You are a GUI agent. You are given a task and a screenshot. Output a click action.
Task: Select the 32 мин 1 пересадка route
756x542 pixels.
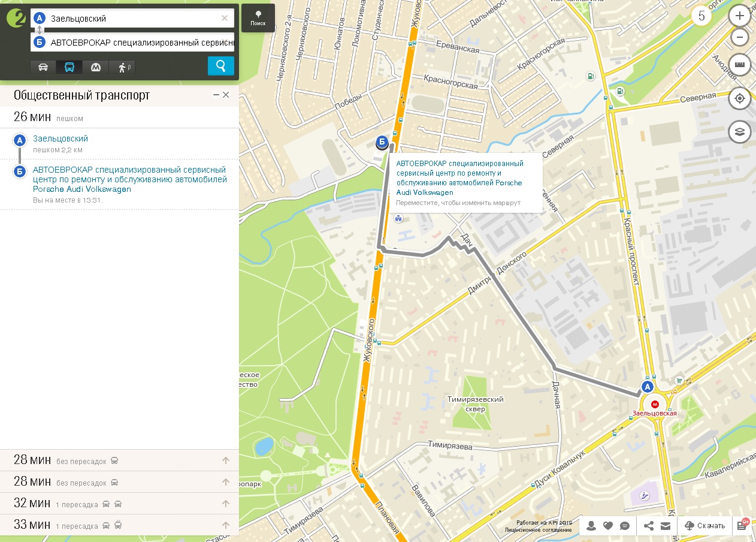click(120, 504)
